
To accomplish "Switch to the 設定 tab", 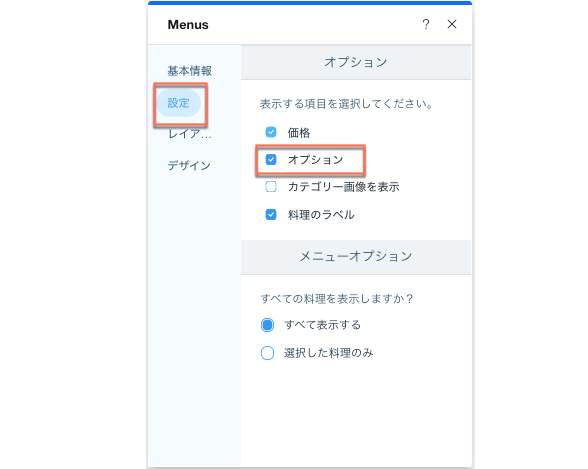I will pos(178,103).
